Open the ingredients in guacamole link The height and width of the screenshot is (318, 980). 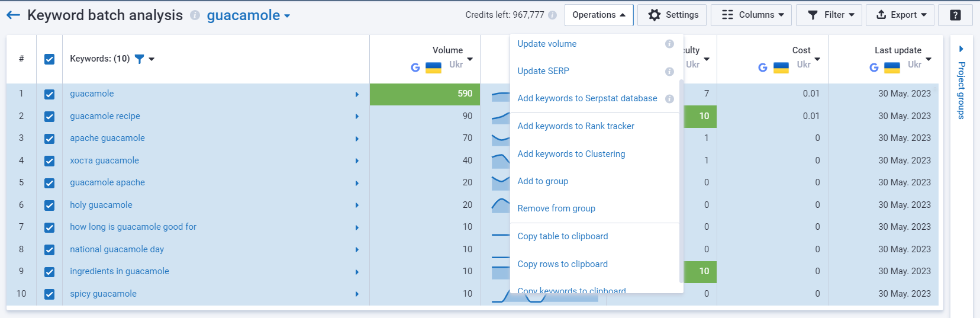(x=120, y=271)
